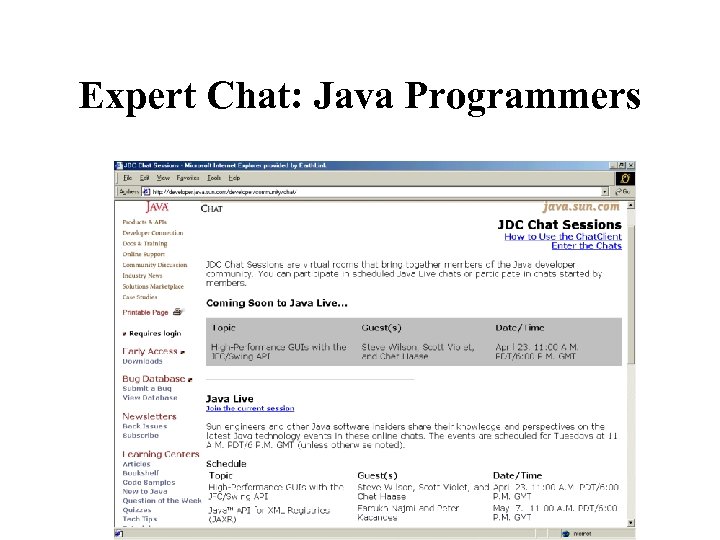Click the login arrow icon beside Early Access
This screenshot has height=540, width=720.
tap(182, 352)
